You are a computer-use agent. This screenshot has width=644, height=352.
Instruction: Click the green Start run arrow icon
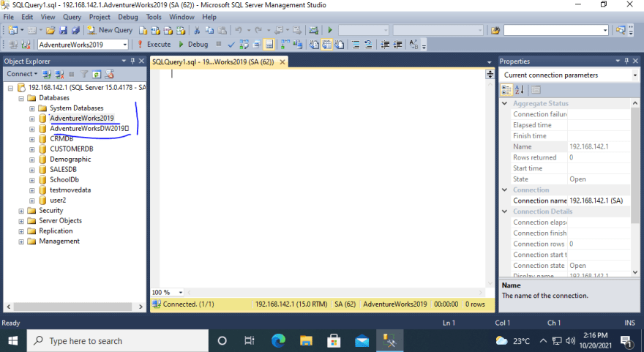pos(330,30)
